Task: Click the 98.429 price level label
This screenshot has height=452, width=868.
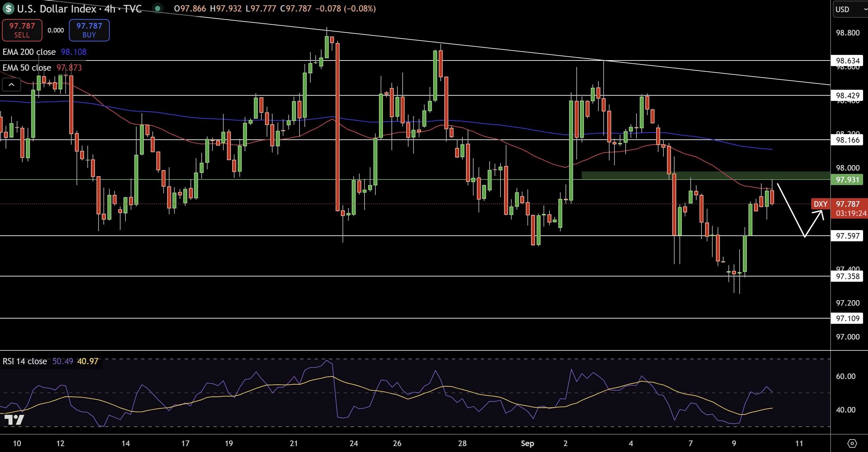Action: tap(848, 95)
